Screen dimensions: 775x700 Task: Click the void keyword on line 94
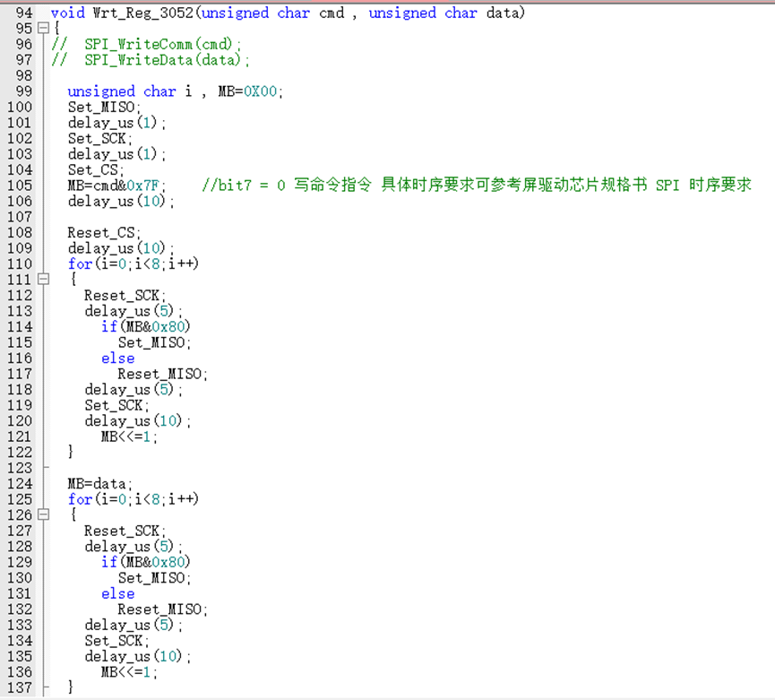click(68, 13)
